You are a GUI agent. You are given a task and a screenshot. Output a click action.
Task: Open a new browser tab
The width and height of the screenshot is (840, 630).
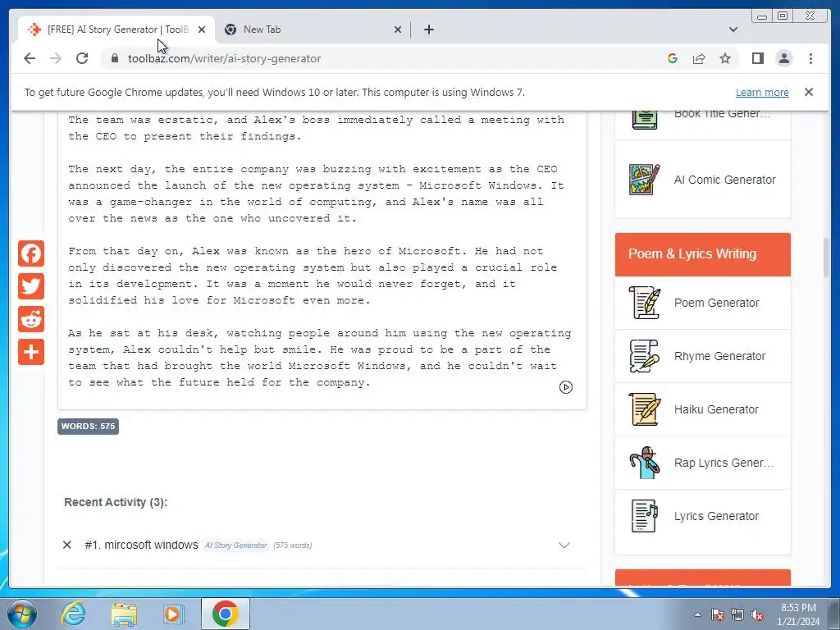(428, 30)
